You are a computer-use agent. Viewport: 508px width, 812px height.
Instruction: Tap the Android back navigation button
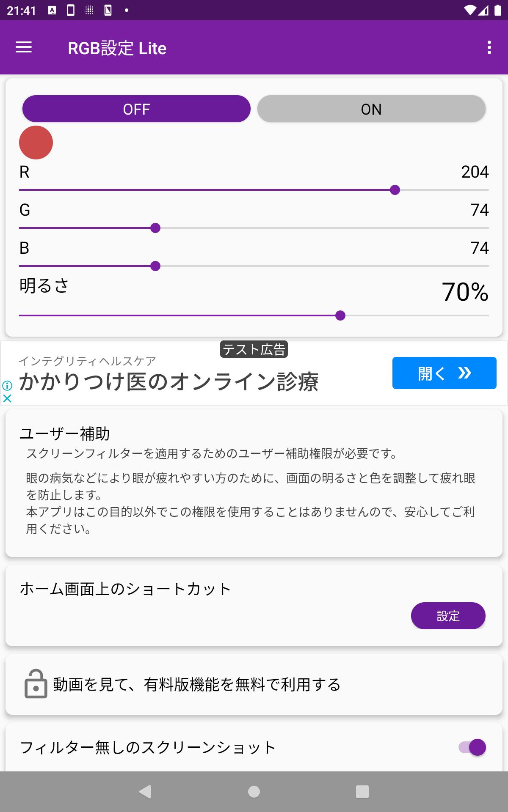[x=145, y=791]
